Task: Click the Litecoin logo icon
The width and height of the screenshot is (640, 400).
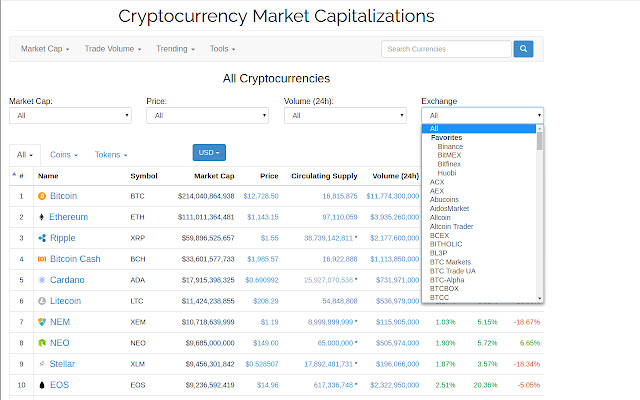Action: 42,301
